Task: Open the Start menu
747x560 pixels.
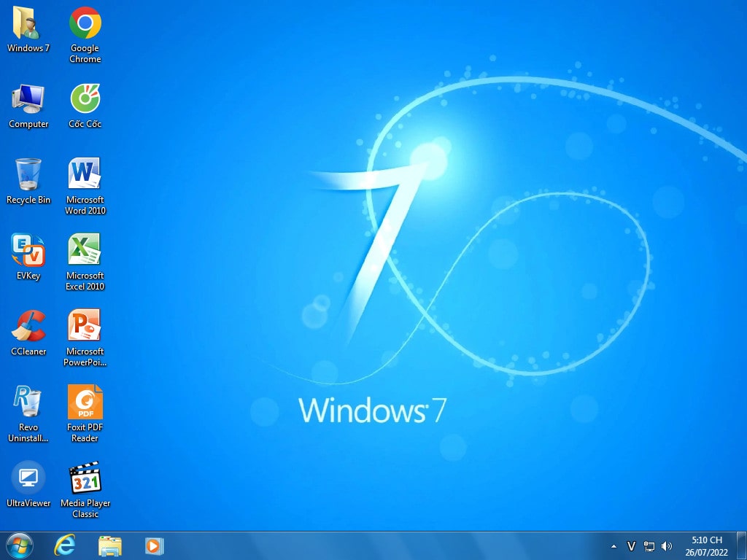Action: (x=18, y=545)
